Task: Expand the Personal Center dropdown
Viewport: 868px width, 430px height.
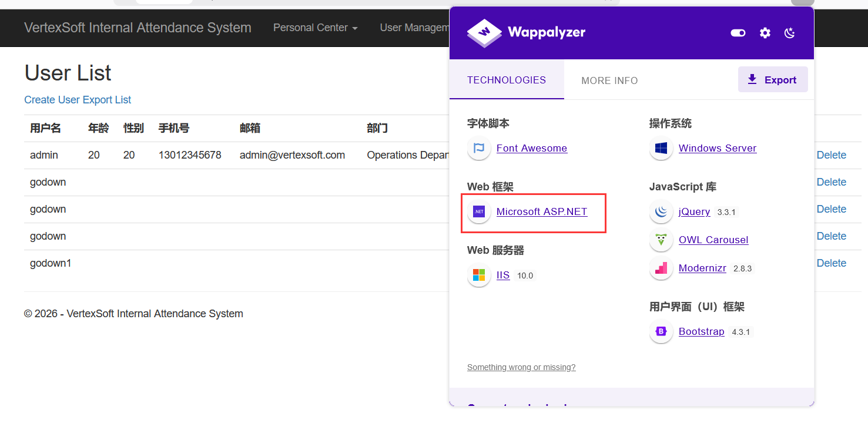Action: pyautogui.click(x=315, y=28)
